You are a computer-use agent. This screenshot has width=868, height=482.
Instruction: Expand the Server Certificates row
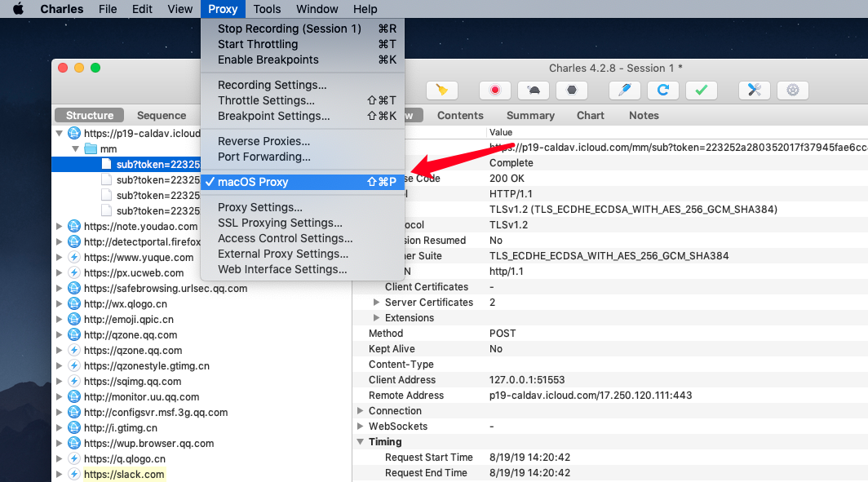coord(376,302)
